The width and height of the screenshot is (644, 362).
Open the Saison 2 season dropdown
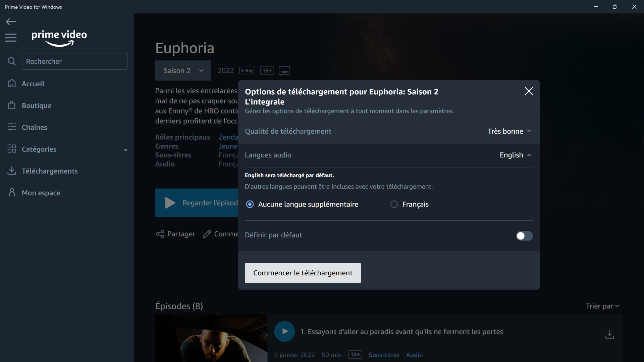click(183, 71)
